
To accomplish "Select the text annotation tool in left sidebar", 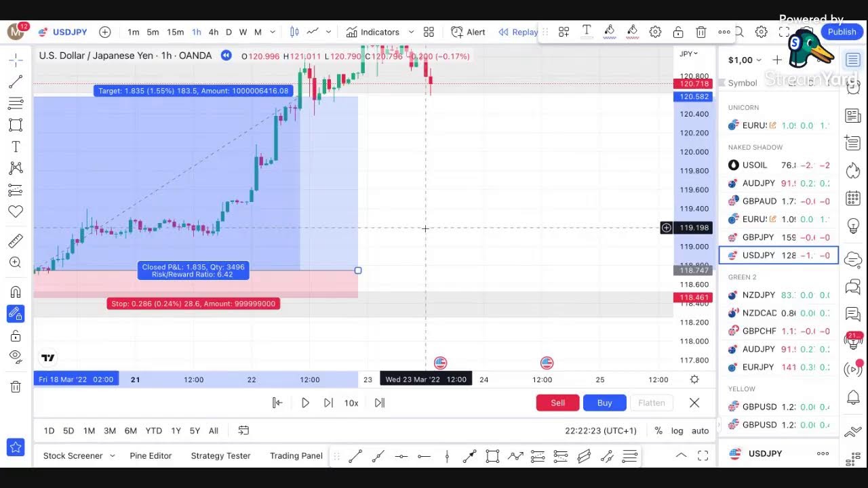I will [16, 146].
